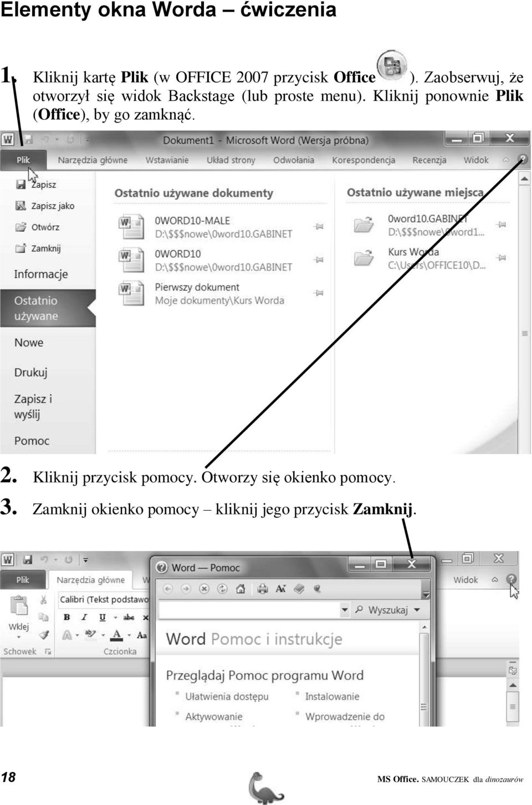The height and width of the screenshot is (805, 532).
Task: Click the Copy icon in Schowek group
Action: [43, 617]
